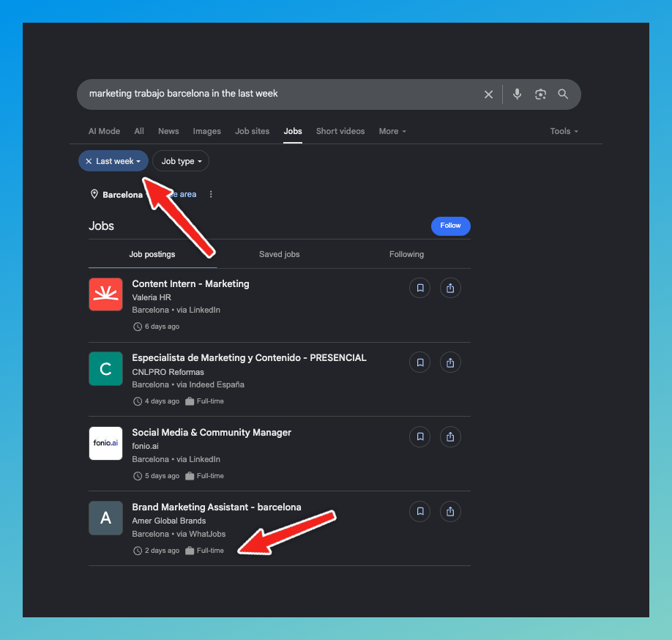672x640 pixels.
Task: Open the Tools dropdown
Action: pyautogui.click(x=564, y=131)
